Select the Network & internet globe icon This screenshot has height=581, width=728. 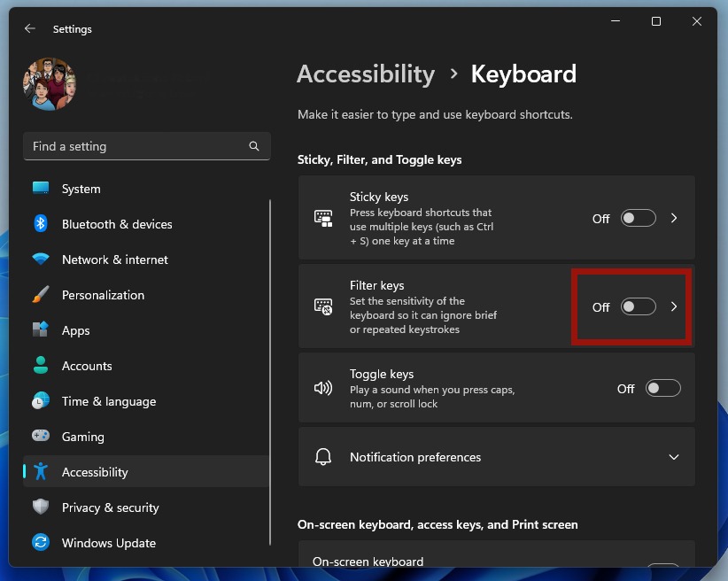(x=40, y=260)
